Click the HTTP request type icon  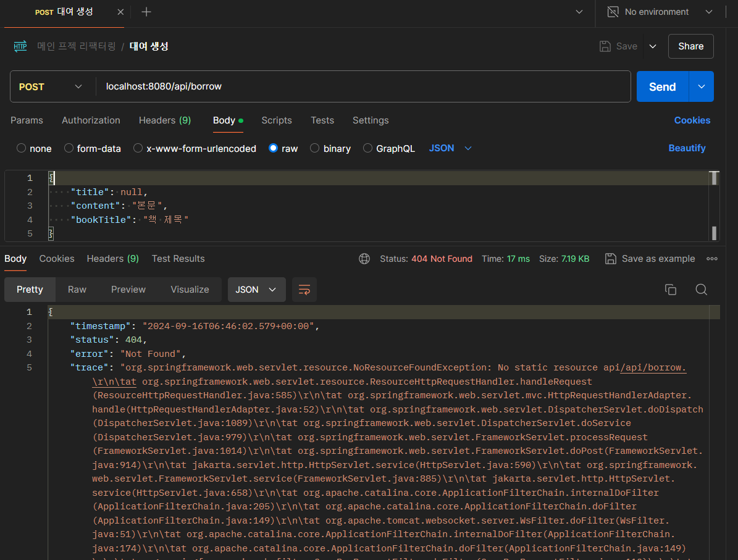pyautogui.click(x=20, y=46)
